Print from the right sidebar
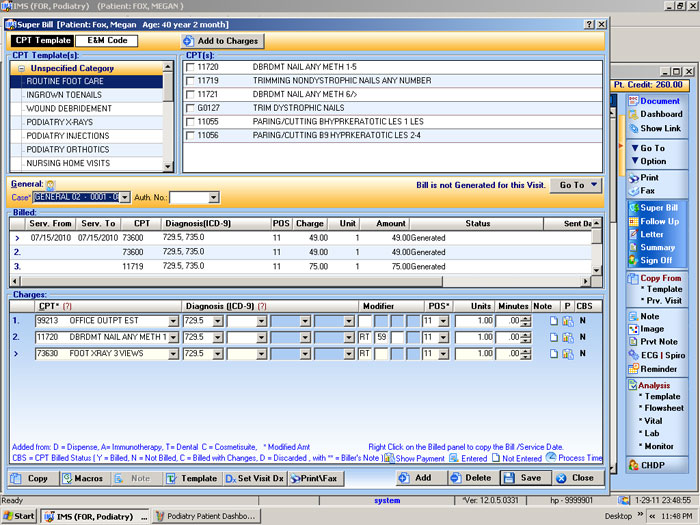This screenshot has height=525, width=700. (643, 178)
